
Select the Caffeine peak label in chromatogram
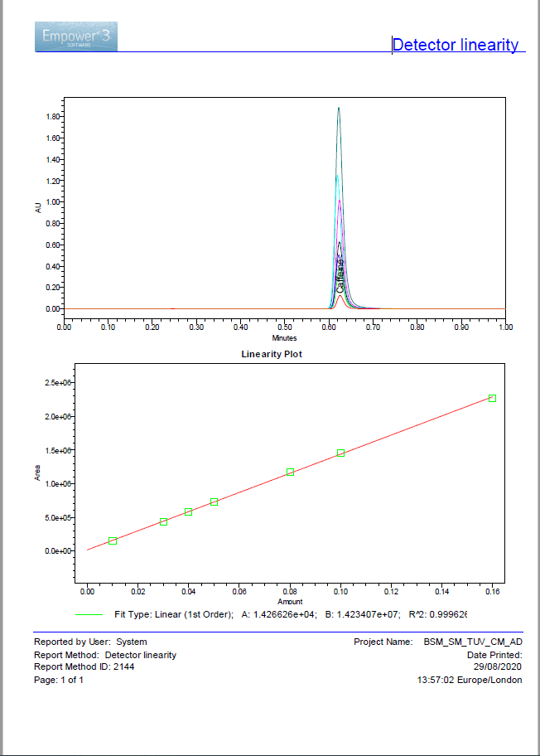pos(340,275)
